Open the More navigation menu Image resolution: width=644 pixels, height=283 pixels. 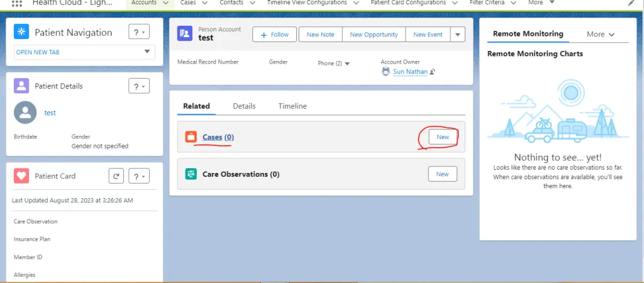coord(541,3)
